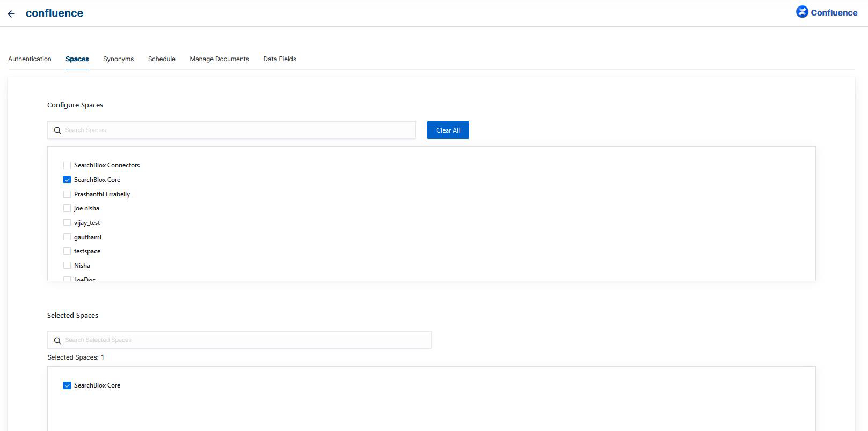The height and width of the screenshot is (431, 868).
Task: Click the 'testspace' label text
Action: coord(87,251)
